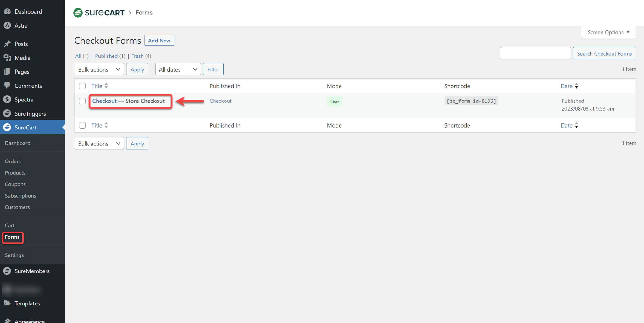Open Customers in SureCart submenu
The height and width of the screenshot is (323, 644).
coord(17,207)
